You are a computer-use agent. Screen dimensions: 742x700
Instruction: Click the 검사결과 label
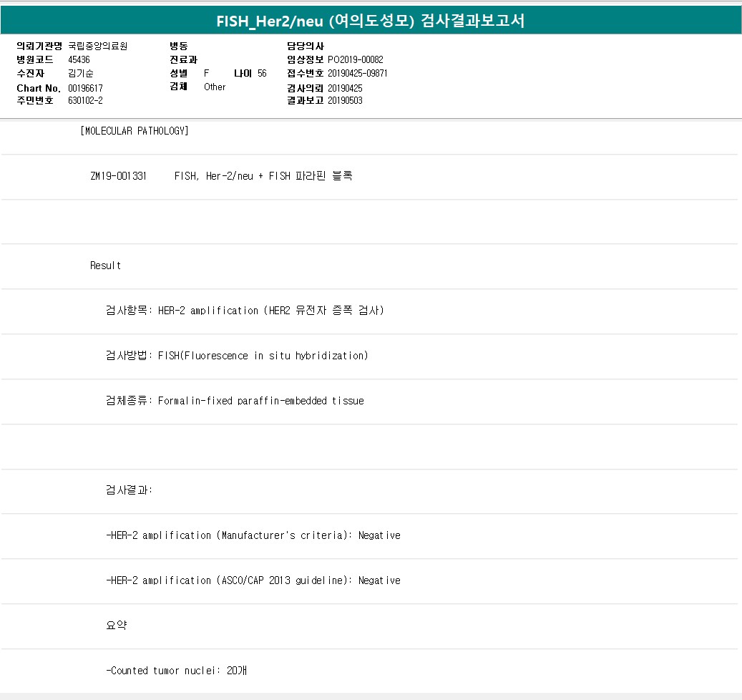[x=129, y=490]
